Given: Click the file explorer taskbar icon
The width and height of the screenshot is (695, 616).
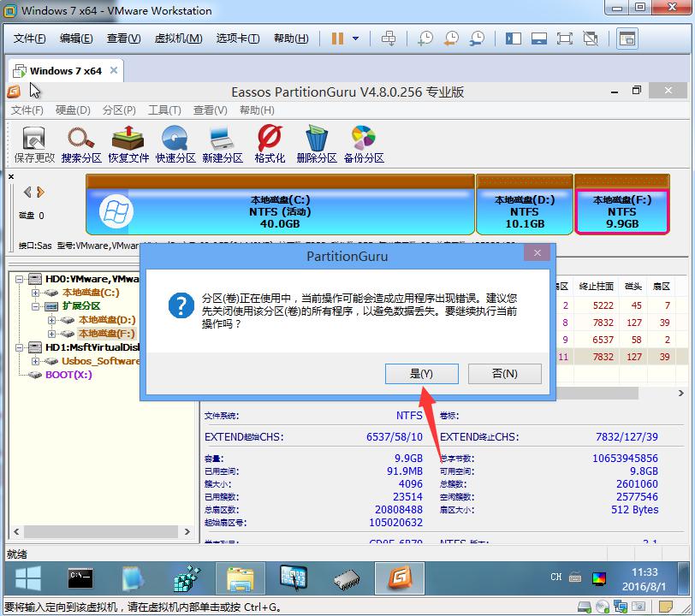Looking at the screenshot, I should pos(241,578).
